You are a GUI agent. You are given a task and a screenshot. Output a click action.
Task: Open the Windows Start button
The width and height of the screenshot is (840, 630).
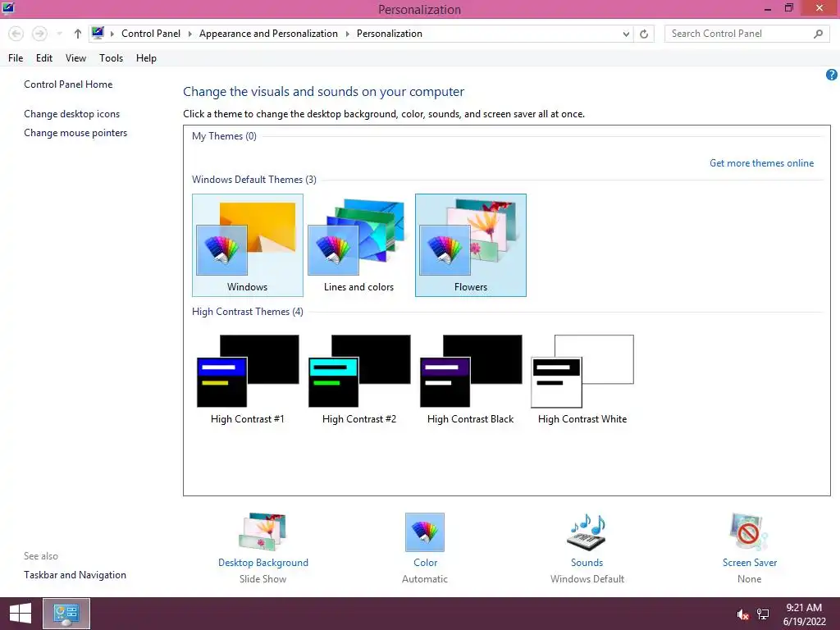pyautogui.click(x=21, y=614)
